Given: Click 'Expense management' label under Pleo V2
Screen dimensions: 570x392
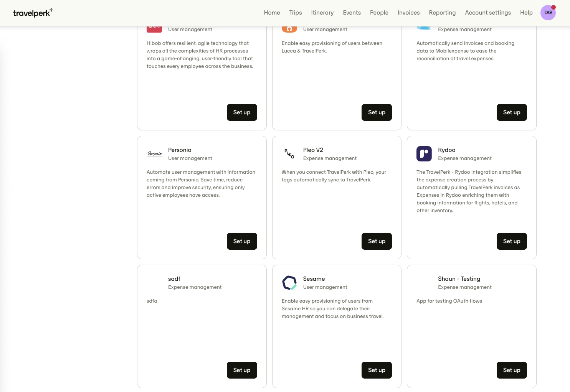Looking at the screenshot, I should pos(330,158).
